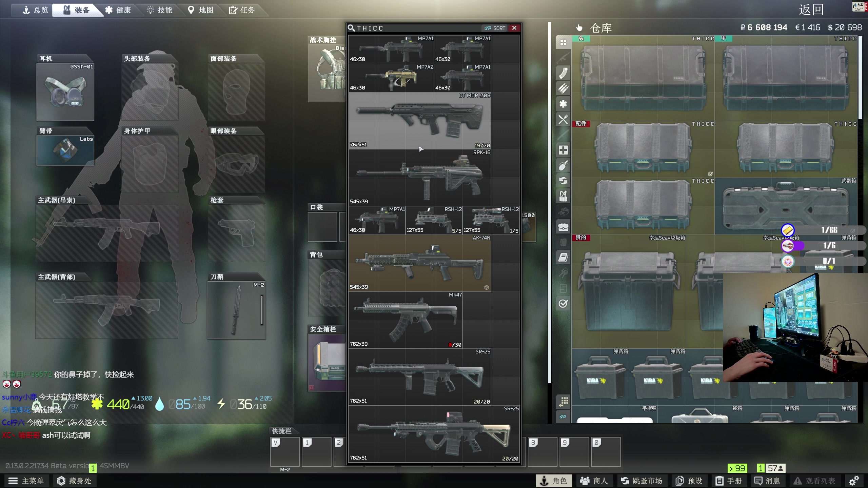Open the 预设 presets screen
Viewport: 868px width, 488px height.
click(x=689, y=481)
